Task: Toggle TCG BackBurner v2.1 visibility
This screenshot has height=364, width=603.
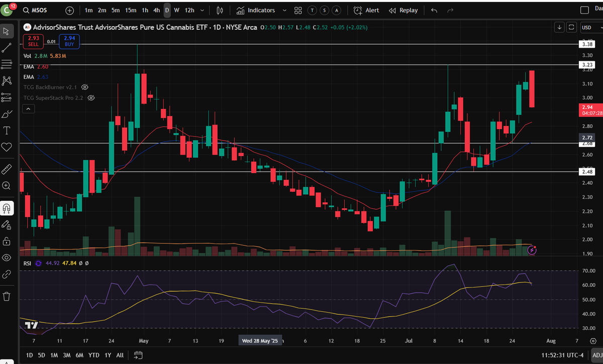Action: 85,87
